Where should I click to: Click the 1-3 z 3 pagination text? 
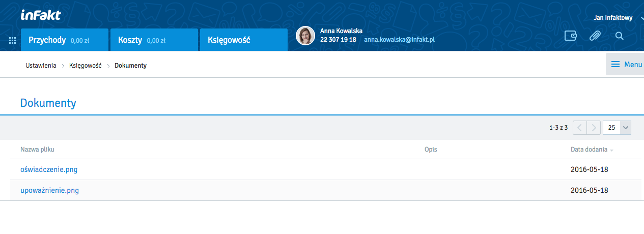point(558,128)
